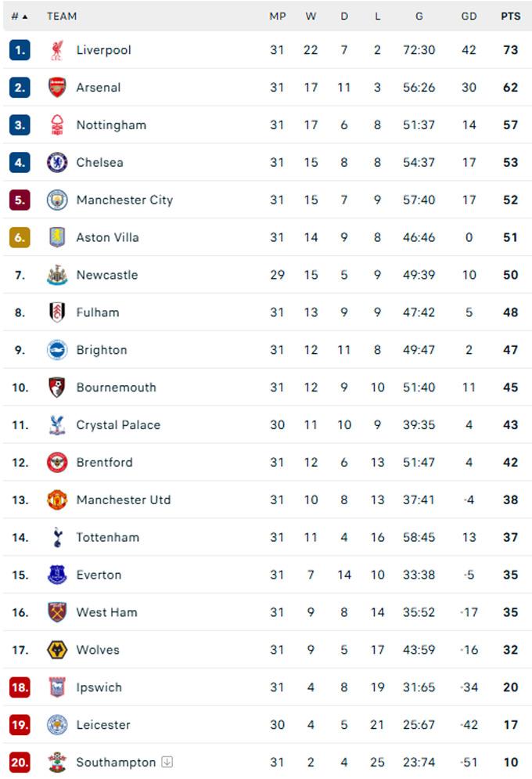Screen dimensions: 532x779
Task: Click the Everton club crest
Action: (x=57, y=575)
